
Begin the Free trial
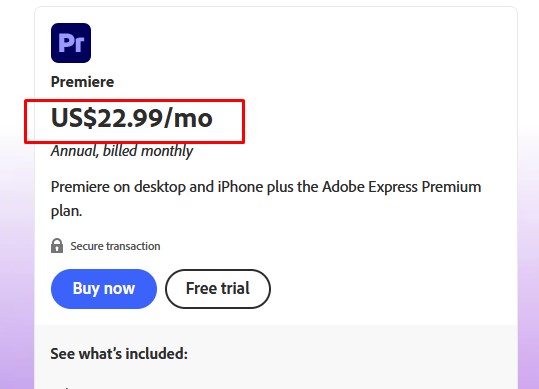(x=218, y=289)
